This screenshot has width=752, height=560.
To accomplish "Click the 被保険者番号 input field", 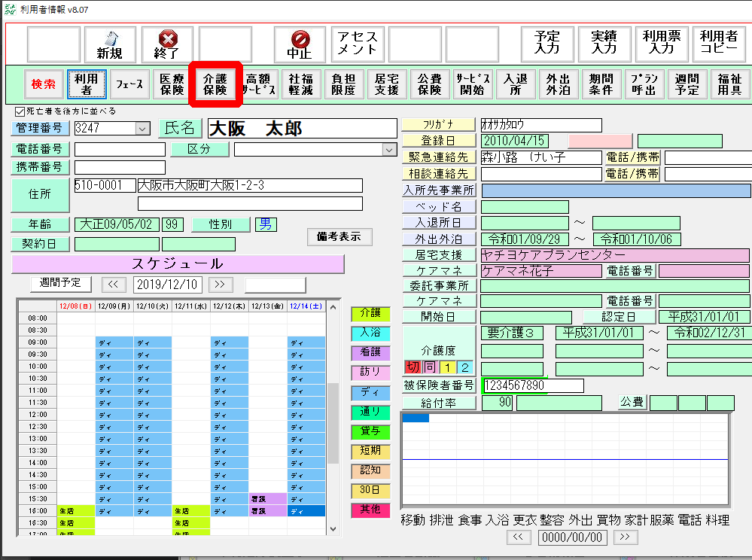I will pos(532,385).
